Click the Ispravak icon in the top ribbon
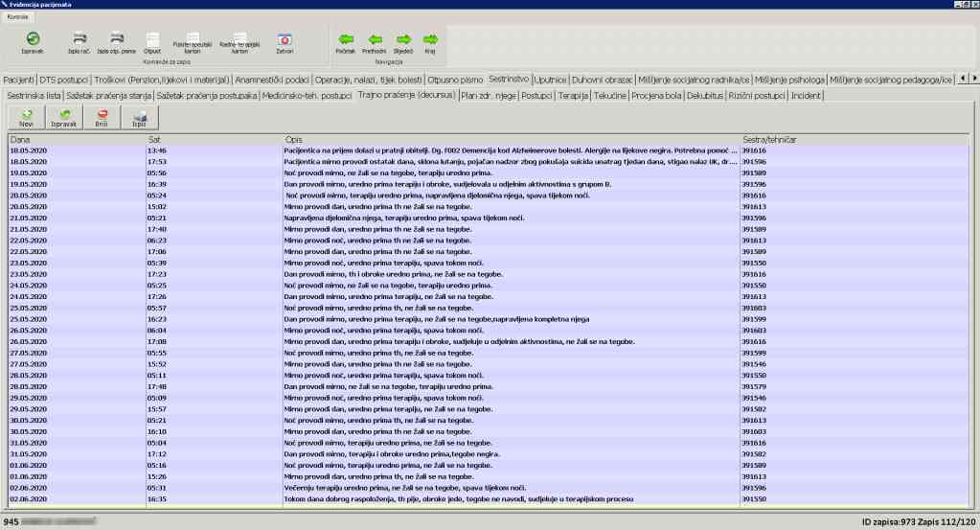 click(33, 39)
